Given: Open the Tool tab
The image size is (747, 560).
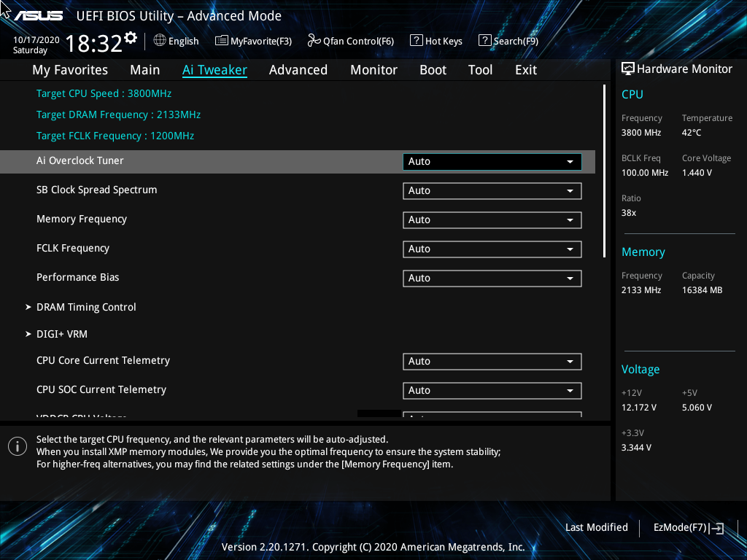Looking at the screenshot, I should coord(480,70).
